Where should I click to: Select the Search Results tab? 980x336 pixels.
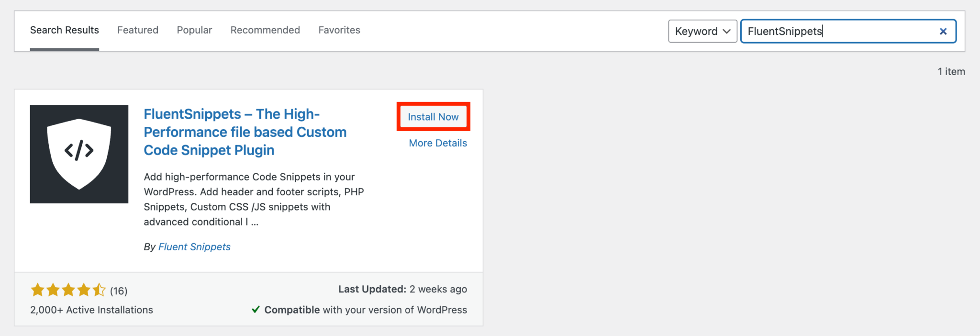[x=64, y=30]
